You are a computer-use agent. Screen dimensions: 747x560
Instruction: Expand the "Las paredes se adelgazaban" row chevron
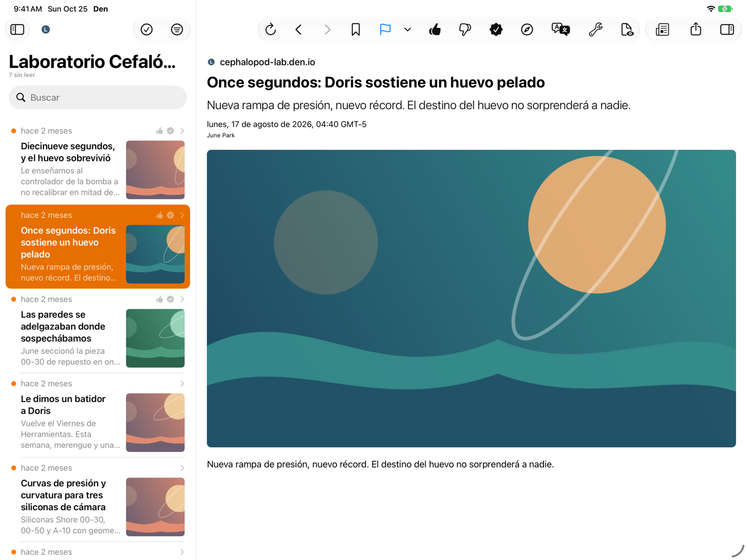182,299
